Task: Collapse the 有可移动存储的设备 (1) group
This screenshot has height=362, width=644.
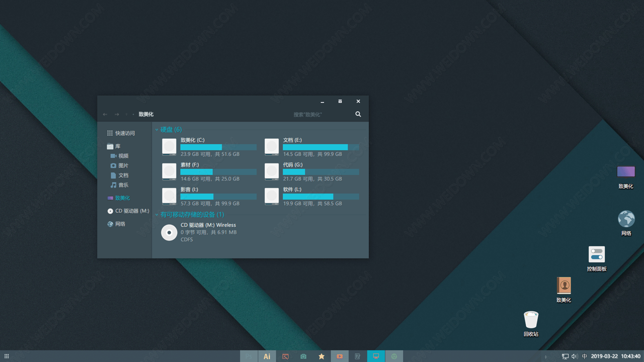Action: pyautogui.click(x=156, y=215)
